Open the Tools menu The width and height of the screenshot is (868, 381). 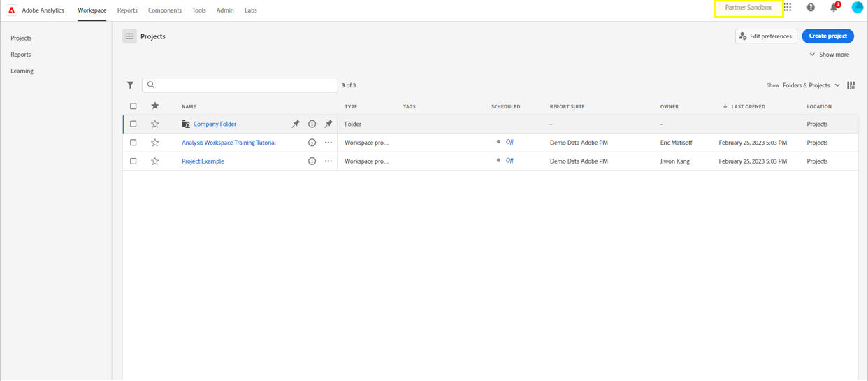pos(199,10)
